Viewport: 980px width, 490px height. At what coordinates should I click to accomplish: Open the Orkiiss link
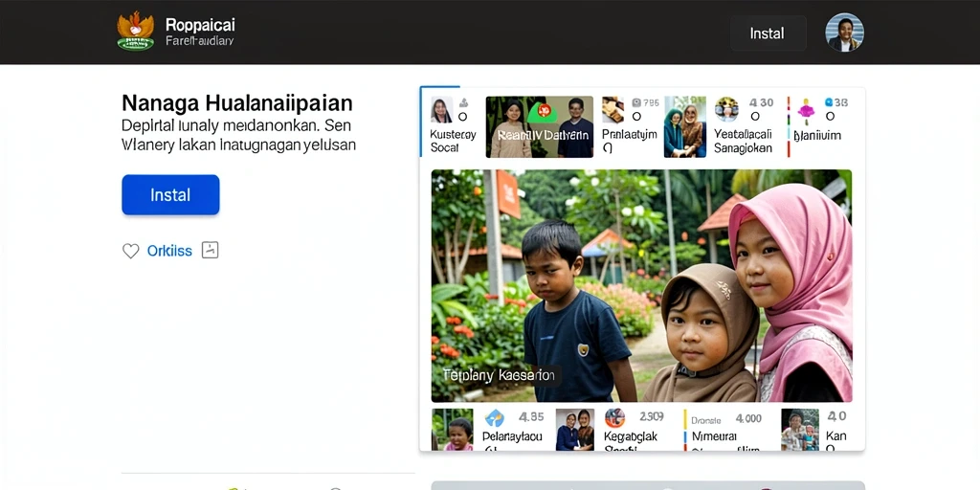pos(169,252)
